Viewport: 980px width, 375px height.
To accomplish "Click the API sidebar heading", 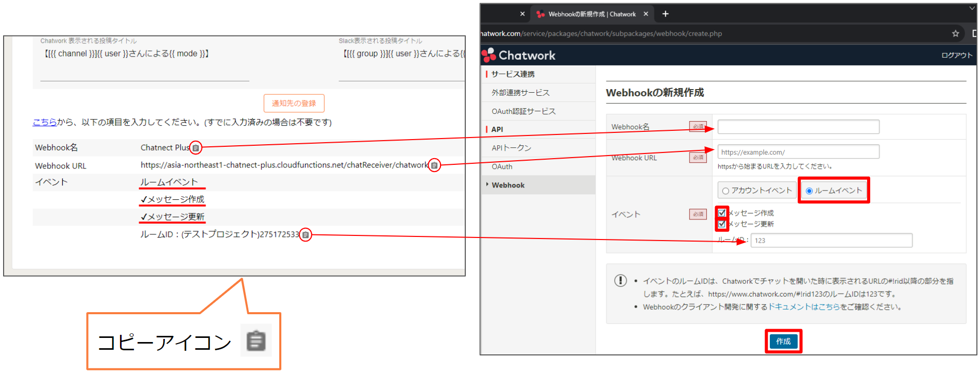I will click(x=497, y=129).
